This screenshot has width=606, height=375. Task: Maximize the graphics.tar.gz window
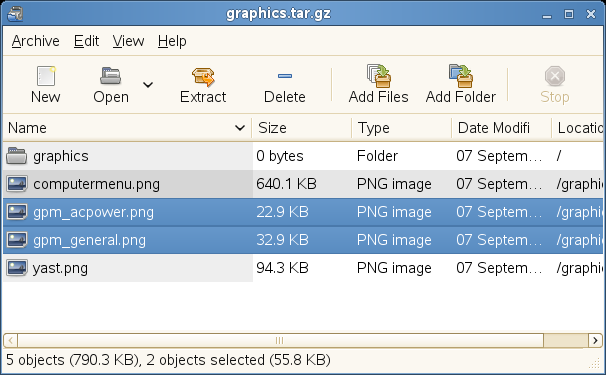(x=569, y=14)
